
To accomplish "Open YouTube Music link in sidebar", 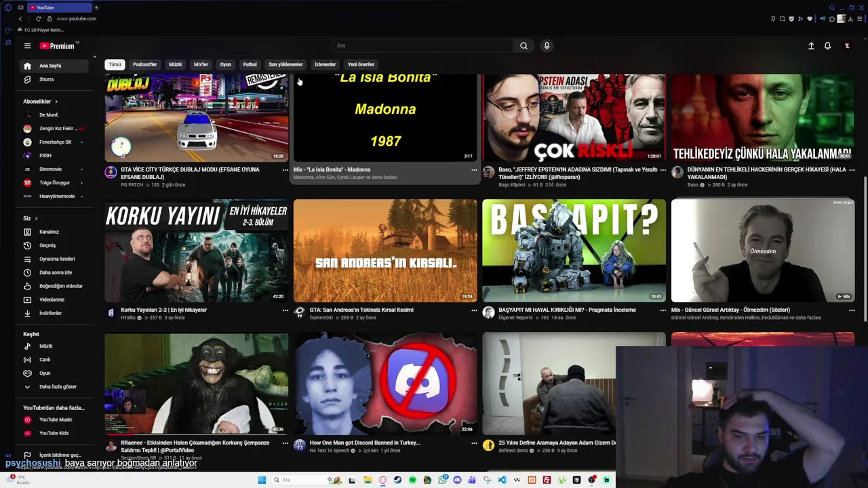I will [x=54, y=420].
